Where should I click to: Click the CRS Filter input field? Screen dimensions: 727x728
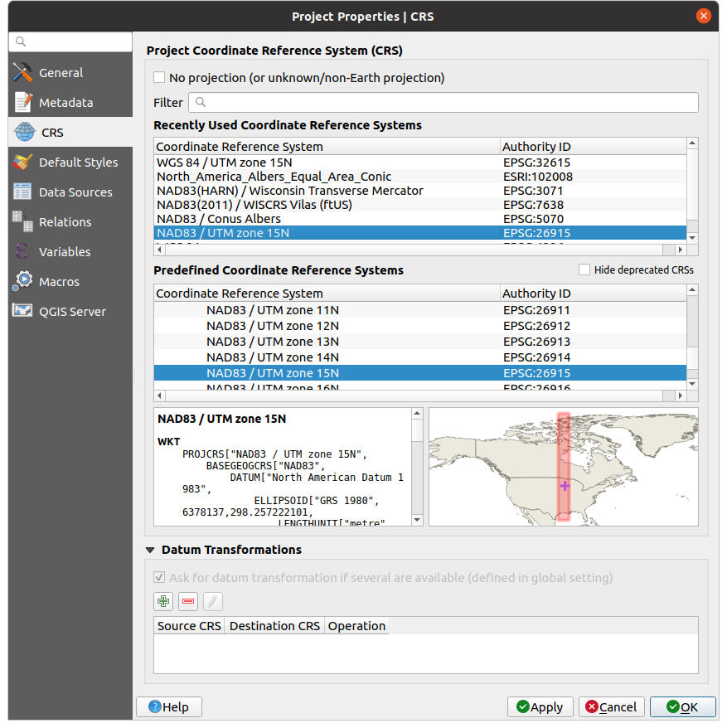tap(443, 103)
